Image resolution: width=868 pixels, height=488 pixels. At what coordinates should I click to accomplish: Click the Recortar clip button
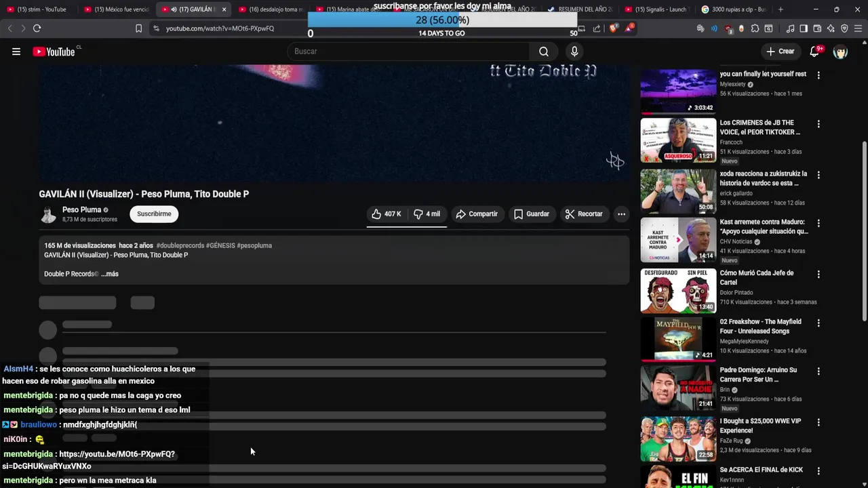tap(584, 214)
